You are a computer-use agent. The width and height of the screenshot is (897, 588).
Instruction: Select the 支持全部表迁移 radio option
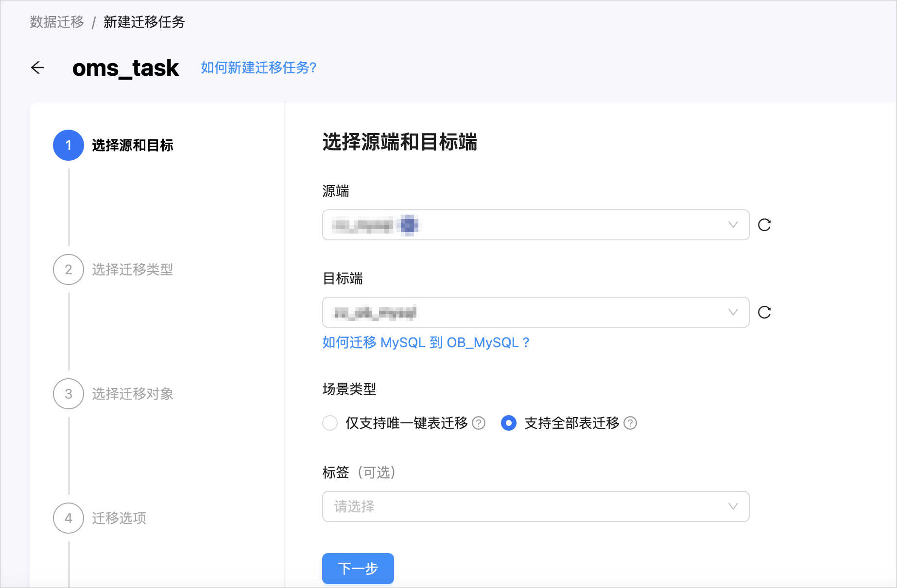(x=509, y=423)
